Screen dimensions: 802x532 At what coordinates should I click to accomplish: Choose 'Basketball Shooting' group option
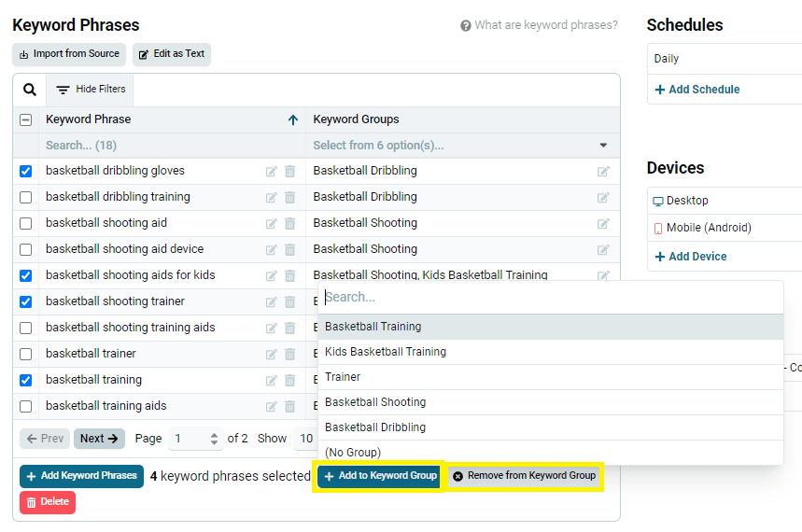[x=551, y=401]
